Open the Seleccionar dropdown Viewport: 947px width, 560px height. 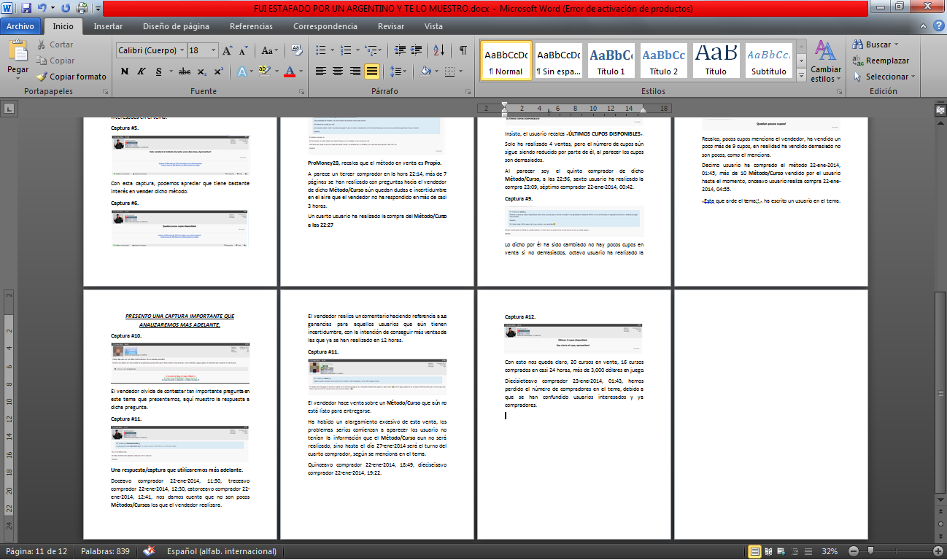pyautogui.click(x=883, y=77)
